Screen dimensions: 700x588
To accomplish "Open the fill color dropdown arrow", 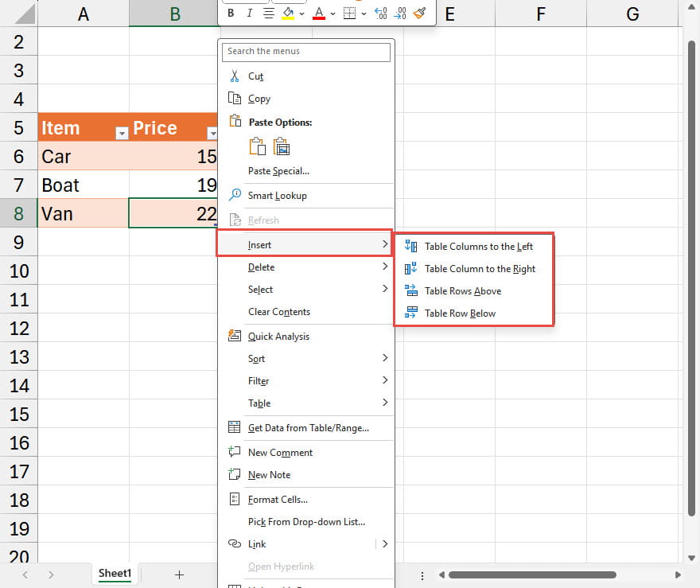I will [303, 14].
